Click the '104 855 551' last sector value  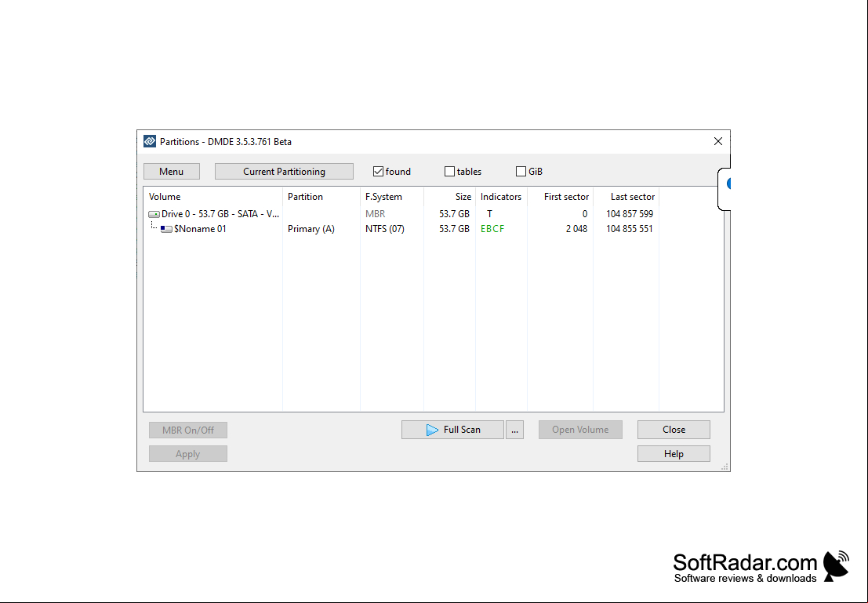click(630, 229)
